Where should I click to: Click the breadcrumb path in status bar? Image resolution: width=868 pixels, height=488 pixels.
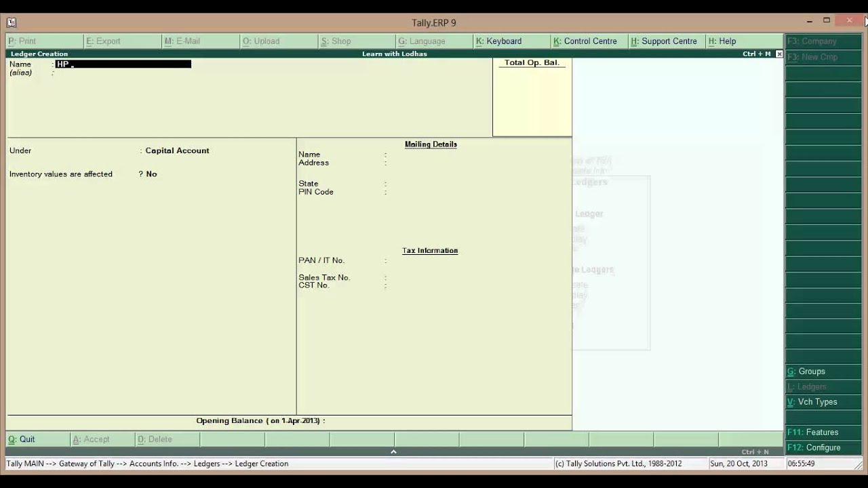(147, 464)
